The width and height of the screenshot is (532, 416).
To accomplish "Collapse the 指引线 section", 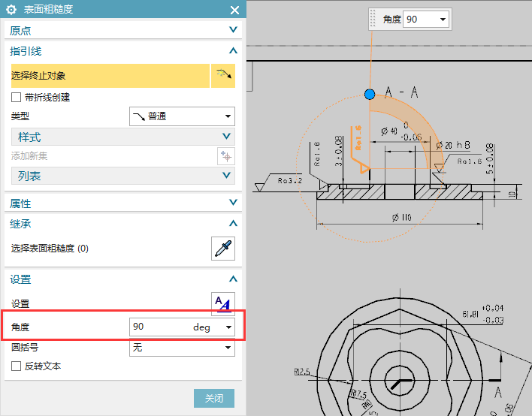I will tap(233, 51).
